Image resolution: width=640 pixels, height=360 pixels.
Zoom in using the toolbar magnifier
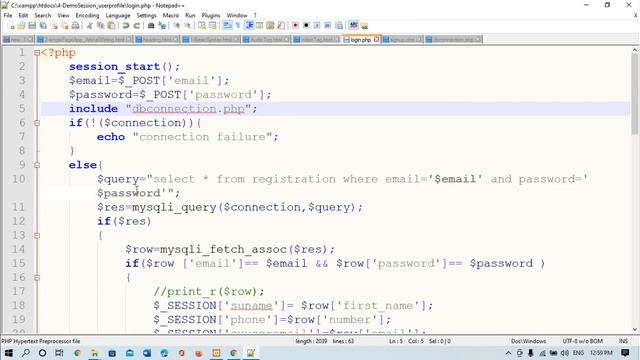tap(177, 26)
